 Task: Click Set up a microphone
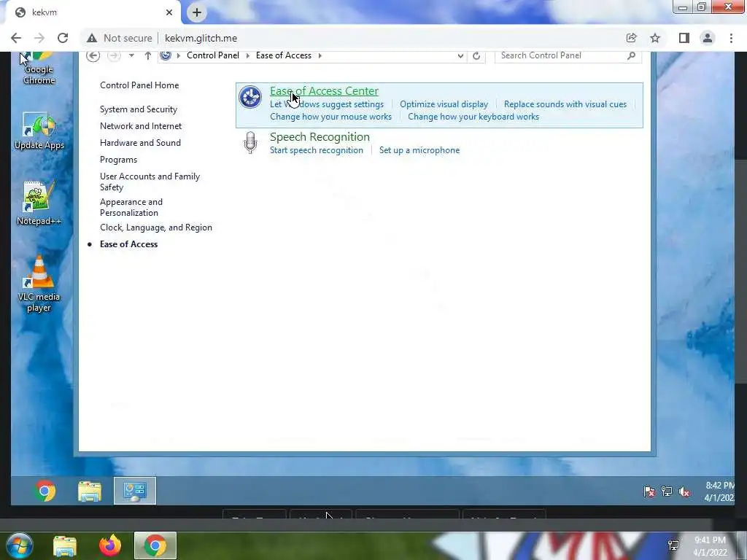(419, 150)
